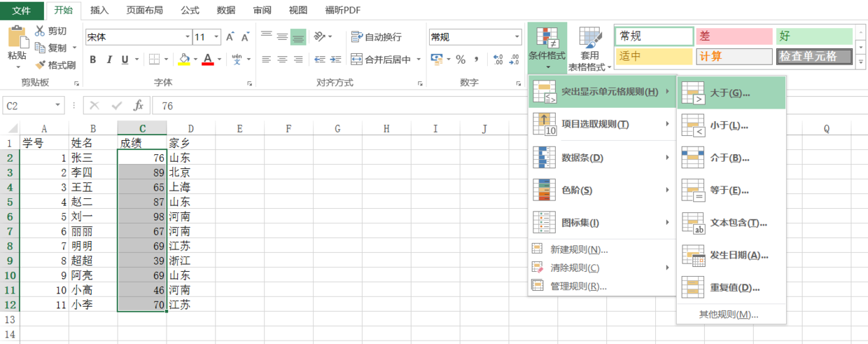This screenshot has width=868, height=344.
Task: Apply comma style
Action: point(475,60)
